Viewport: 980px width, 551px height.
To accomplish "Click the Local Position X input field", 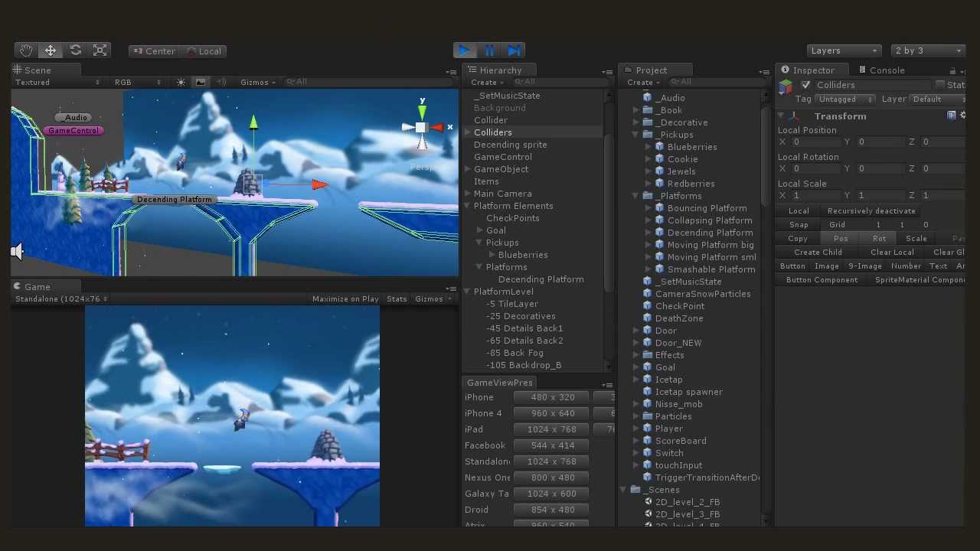I will tap(816, 142).
